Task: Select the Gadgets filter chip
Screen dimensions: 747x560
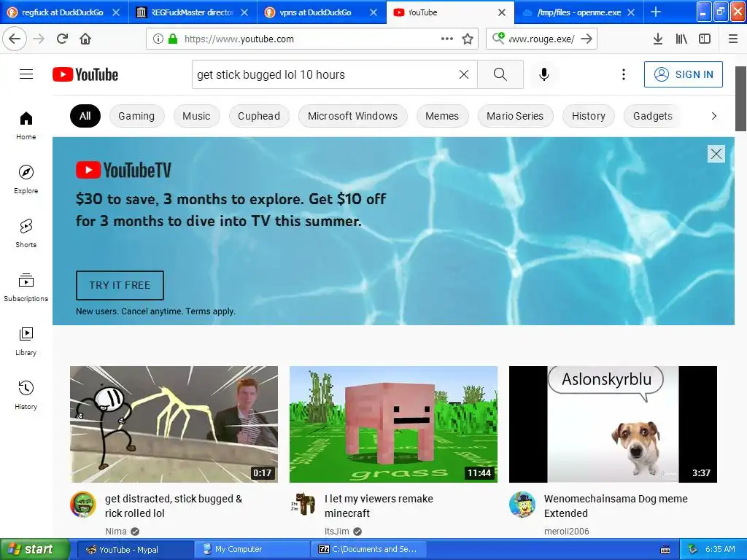Action: coord(653,116)
